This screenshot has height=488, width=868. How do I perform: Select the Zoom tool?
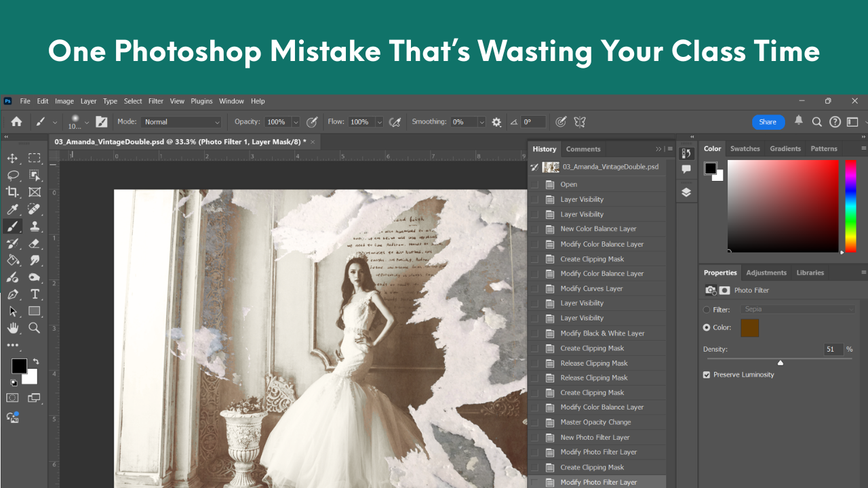point(33,328)
